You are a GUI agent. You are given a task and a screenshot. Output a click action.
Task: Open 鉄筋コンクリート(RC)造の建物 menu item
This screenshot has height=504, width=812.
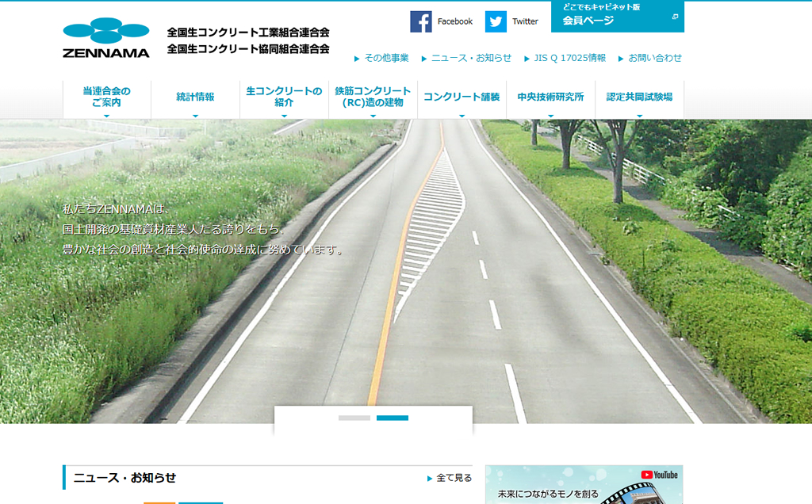point(373,97)
